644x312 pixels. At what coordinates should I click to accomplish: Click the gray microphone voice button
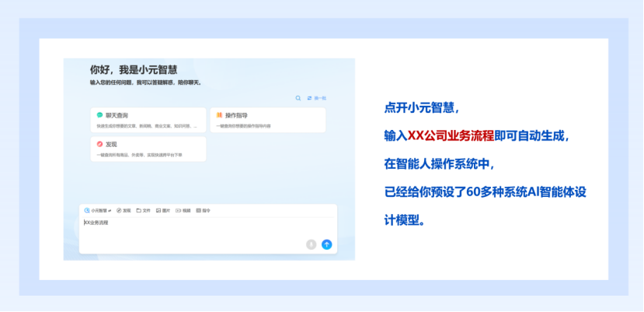[x=311, y=244]
